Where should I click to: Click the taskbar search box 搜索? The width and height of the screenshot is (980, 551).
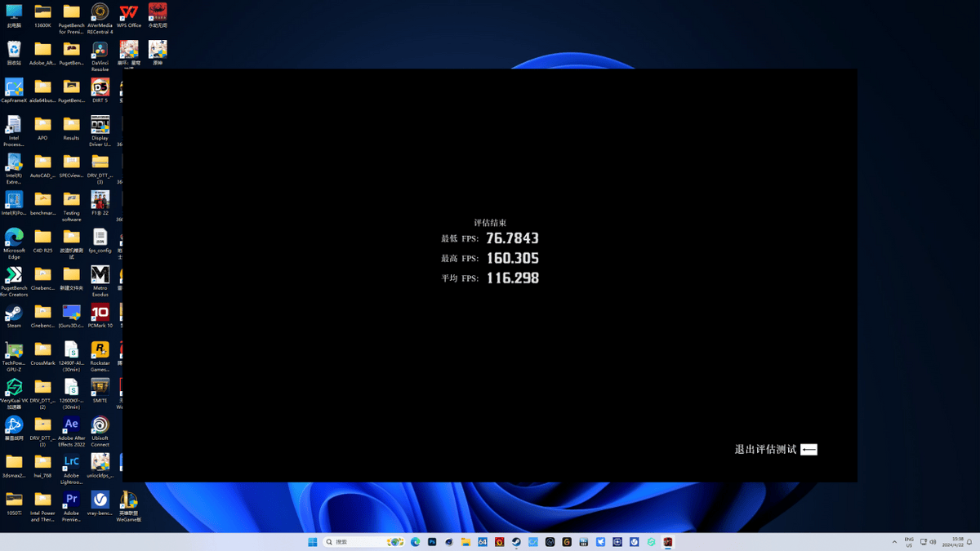[364, 542]
